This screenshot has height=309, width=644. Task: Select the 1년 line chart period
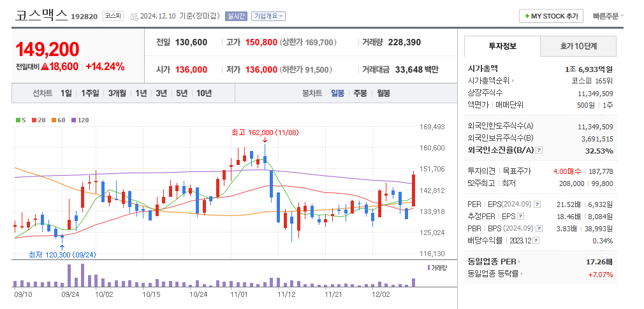point(141,93)
